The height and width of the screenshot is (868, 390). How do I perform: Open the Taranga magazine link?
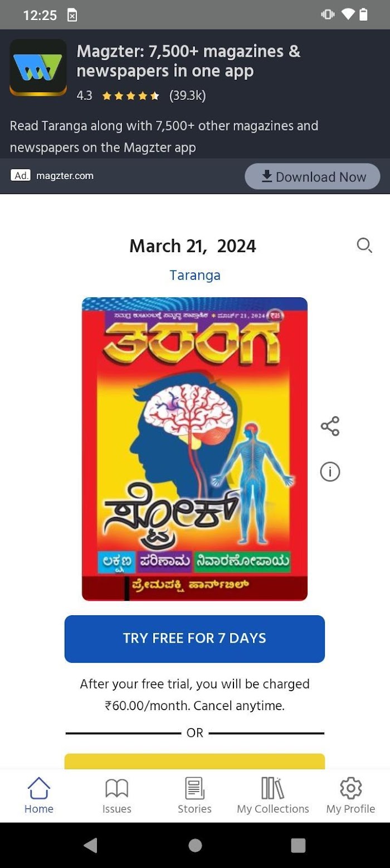point(195,275)
